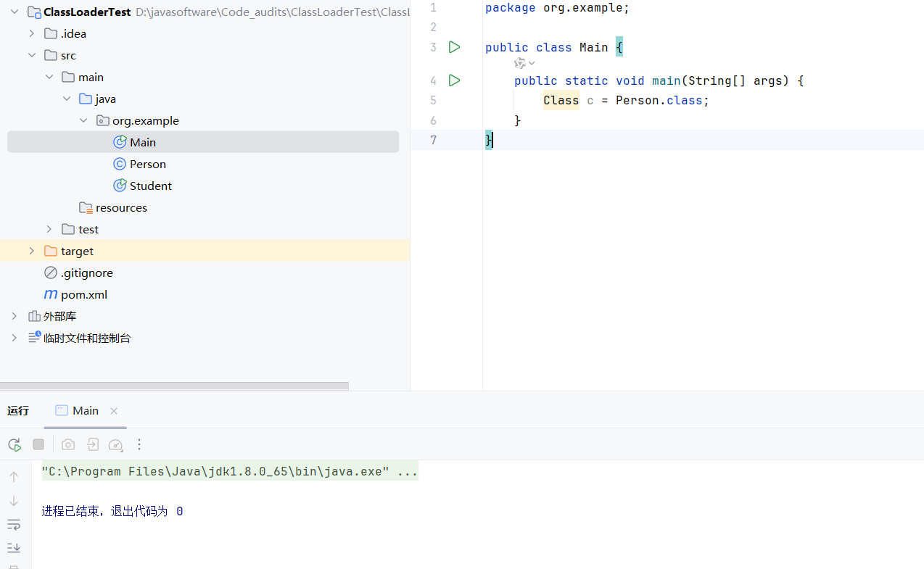Click the down-arrow stack trace icon
This screenshot has width=924, height=569.
click(x=14, y=501)
